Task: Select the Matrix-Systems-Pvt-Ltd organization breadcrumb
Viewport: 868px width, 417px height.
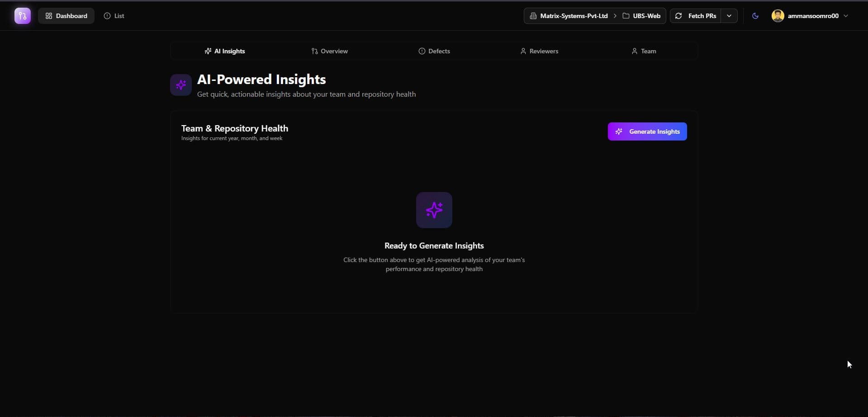Action: (x=569, y=16)
